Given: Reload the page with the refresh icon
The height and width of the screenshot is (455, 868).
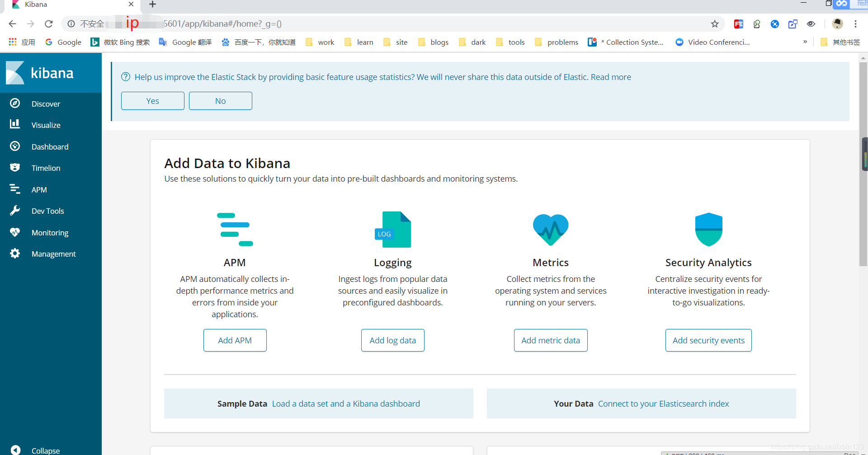Looking at the screenshot, I should coord(49,24).
